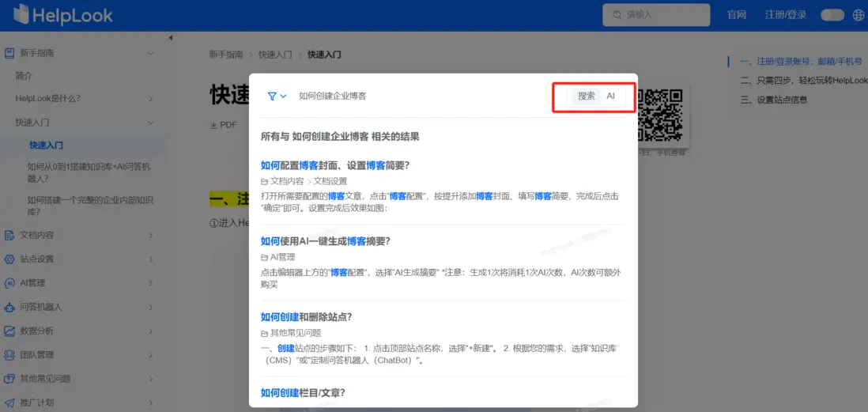Image resolution: width=868 pixels, height=412 pixels.
Task: Open 团队管理 in the sidebar
Action: coord(37,355)
